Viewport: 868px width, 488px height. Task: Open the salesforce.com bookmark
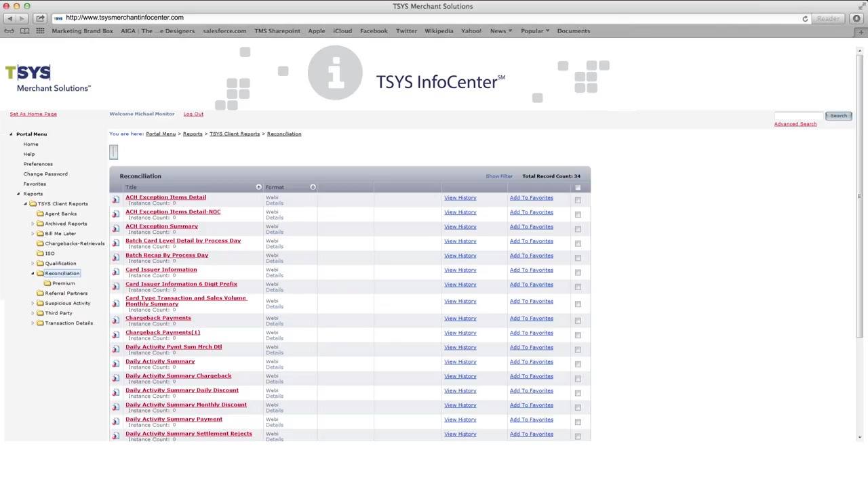[x=224, y=30]
